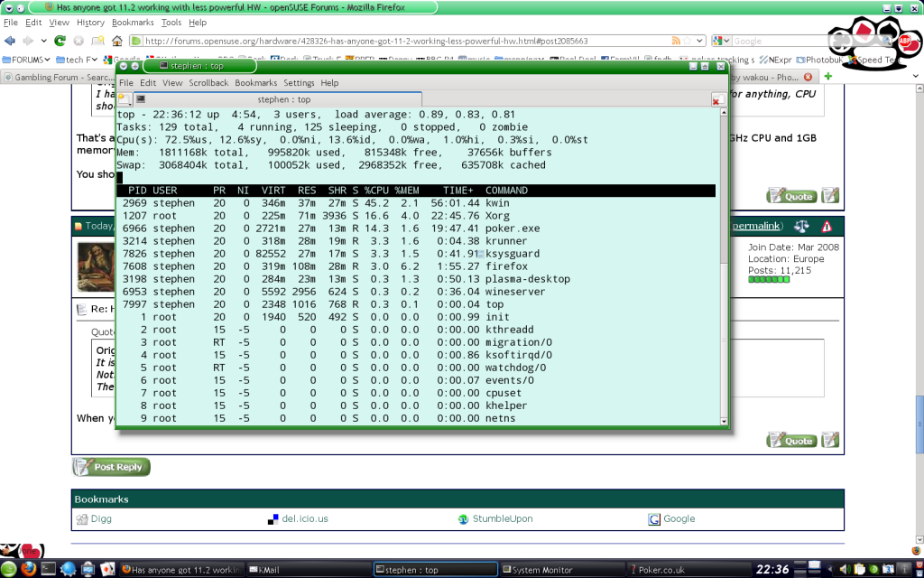Viewport: 924px width, 578px height.
Task: Click the reputation scales icon in post header
Action: [x=801, y=226]
